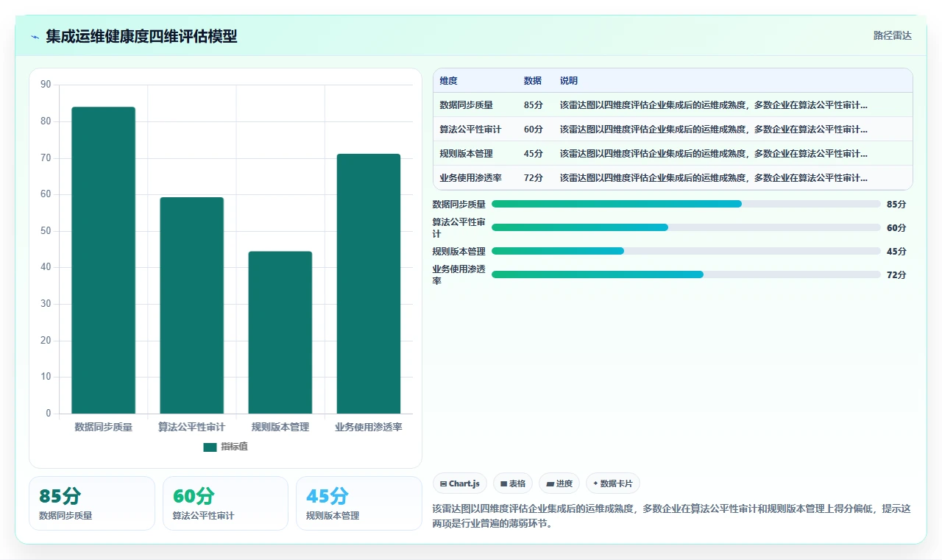Click the 集成运维健康度四维评估模型 title
Screen dimensions: 942x560
(x=141, y=36)
